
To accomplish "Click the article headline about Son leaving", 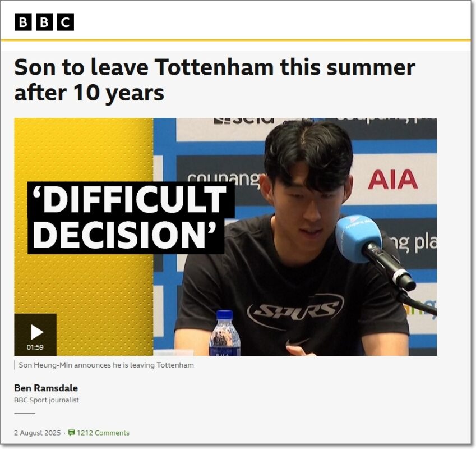I will (214, 80).
